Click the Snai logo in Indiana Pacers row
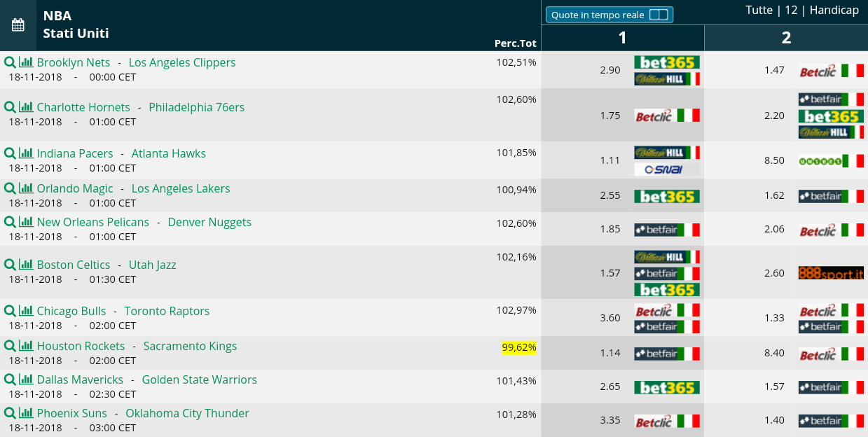The height and width of the screenshot is (439, 868). tap(667, 169)
